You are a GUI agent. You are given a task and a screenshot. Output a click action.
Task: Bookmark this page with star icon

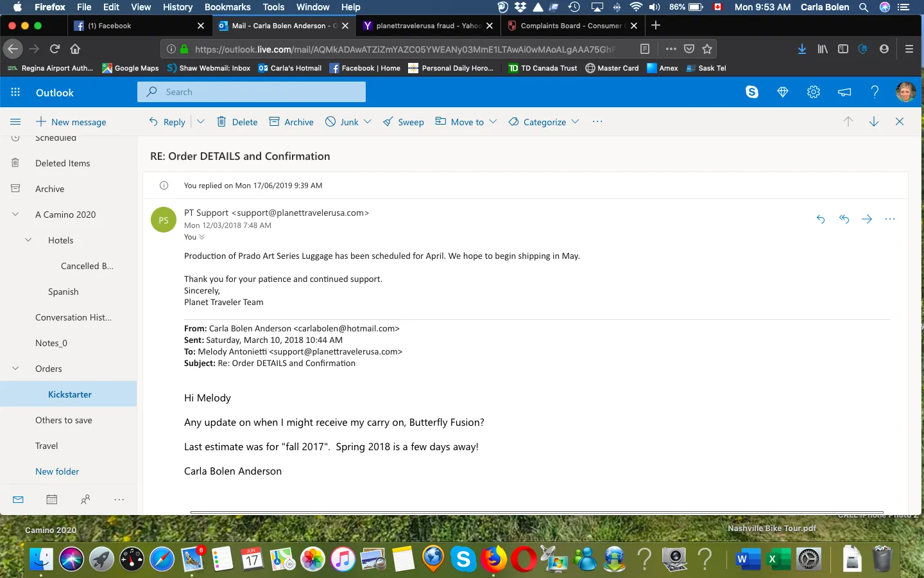(x=707, y=49)
